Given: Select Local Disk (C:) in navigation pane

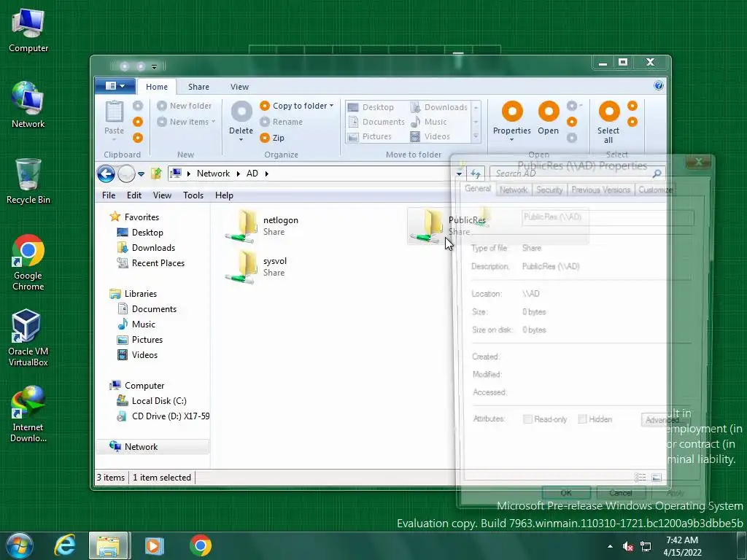Looking at the screenshot, I should click(158, 401).
